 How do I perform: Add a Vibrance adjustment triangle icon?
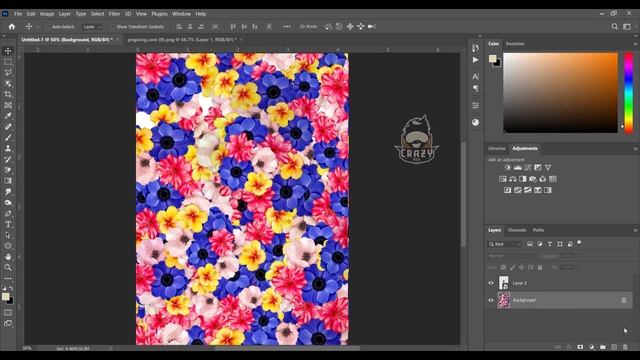click(548, 167)
